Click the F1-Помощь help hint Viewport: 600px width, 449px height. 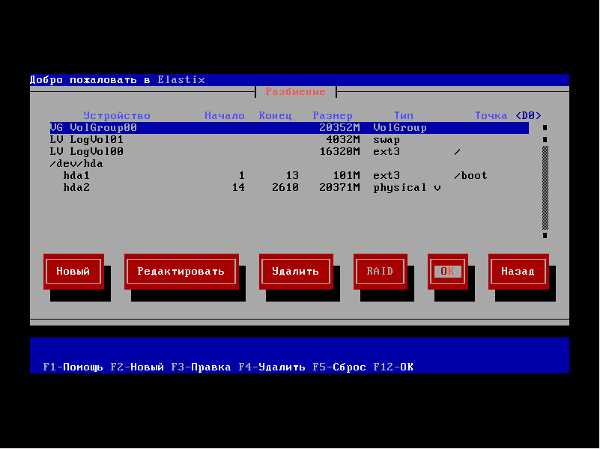point(73,367)
